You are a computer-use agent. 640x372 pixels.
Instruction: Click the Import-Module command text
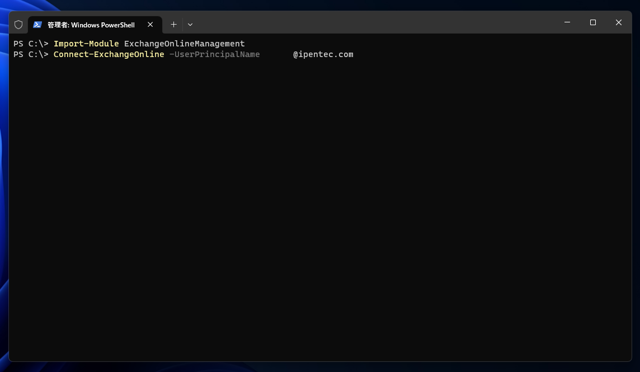click(86, 44)
